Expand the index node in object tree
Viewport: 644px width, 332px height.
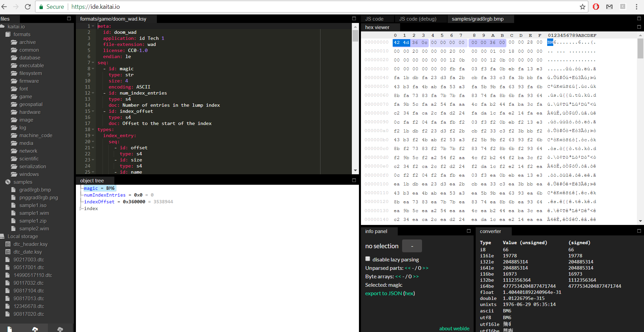tap(81, 209)
